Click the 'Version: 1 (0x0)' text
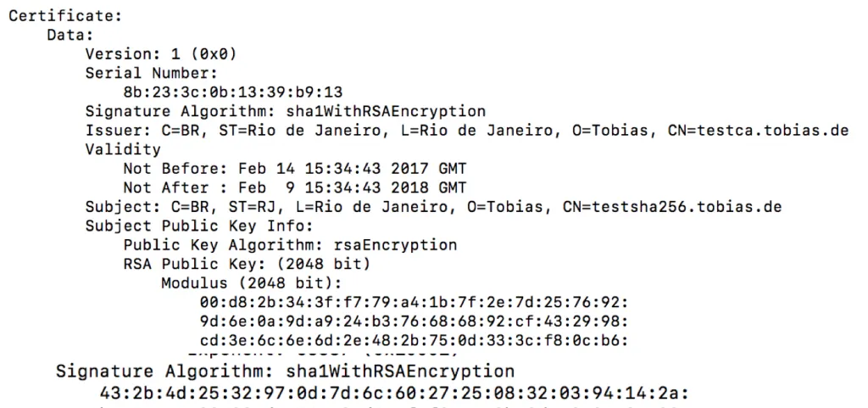 (160, 54)
